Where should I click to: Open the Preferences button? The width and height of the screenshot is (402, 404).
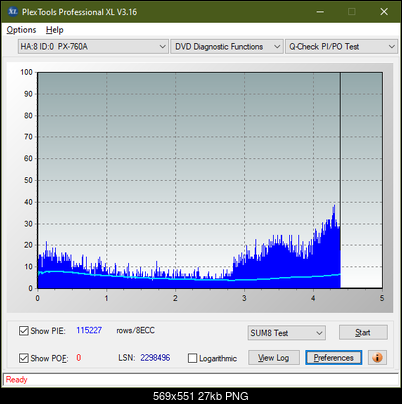(x=334, y=358)
